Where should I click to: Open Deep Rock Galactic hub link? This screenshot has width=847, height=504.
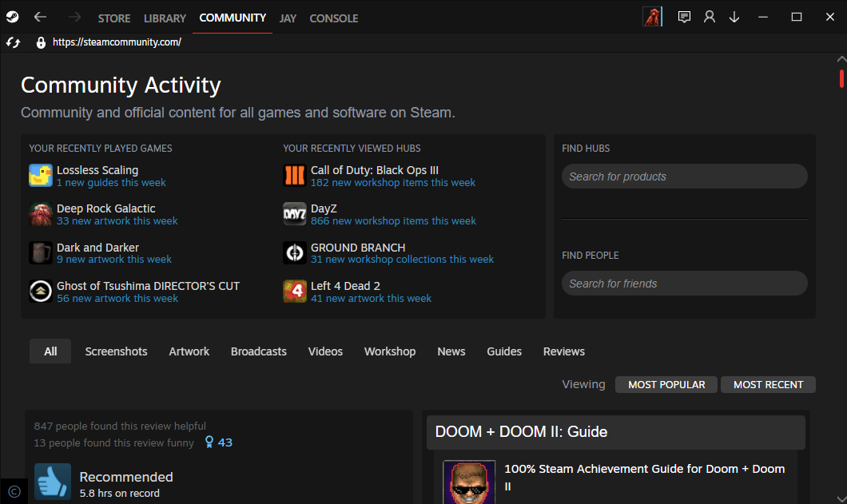105,208
